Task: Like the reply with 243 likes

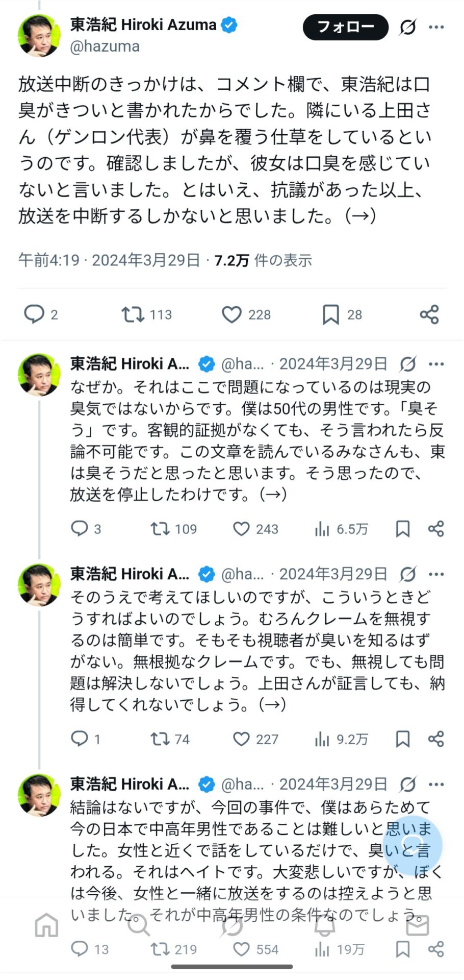Action: pos(241,529)
